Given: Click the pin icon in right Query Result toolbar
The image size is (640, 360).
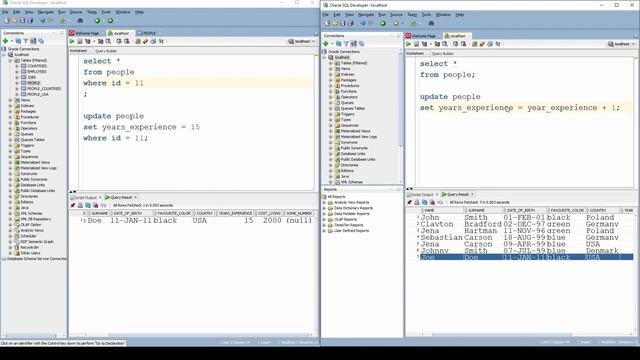Looking at the screenshot, I should tap(409, 202).
